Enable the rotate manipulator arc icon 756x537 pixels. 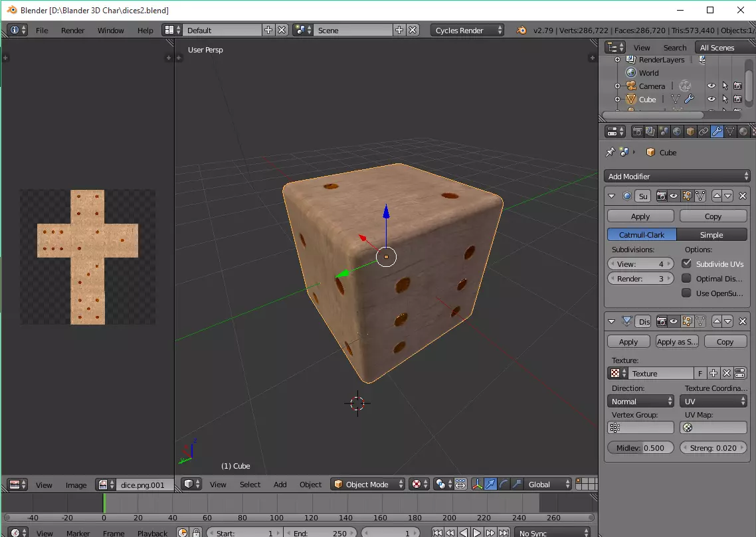(x=504, y=484)
